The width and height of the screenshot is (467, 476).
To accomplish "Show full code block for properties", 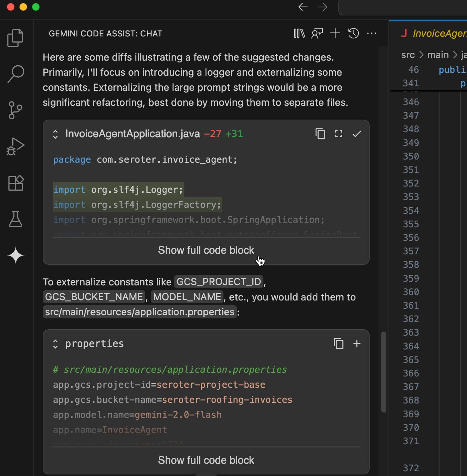I will click(206, 460).
